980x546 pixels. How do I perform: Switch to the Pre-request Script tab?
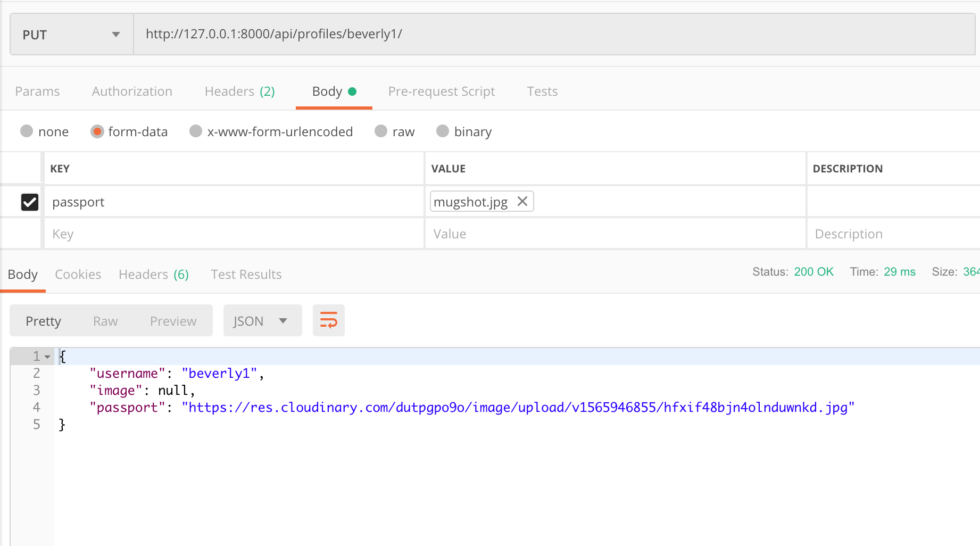click(x=441, y=91)
